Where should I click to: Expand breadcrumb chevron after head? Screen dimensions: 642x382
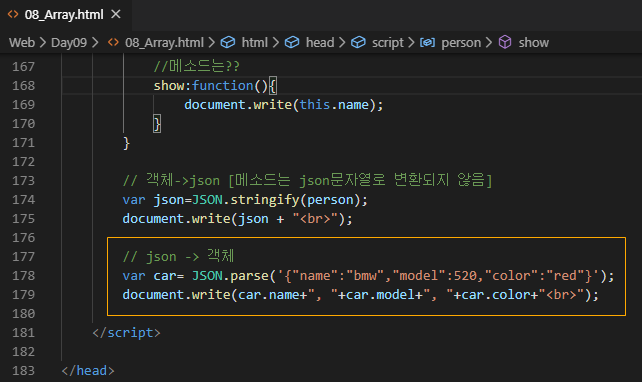[x=342, y=43]
